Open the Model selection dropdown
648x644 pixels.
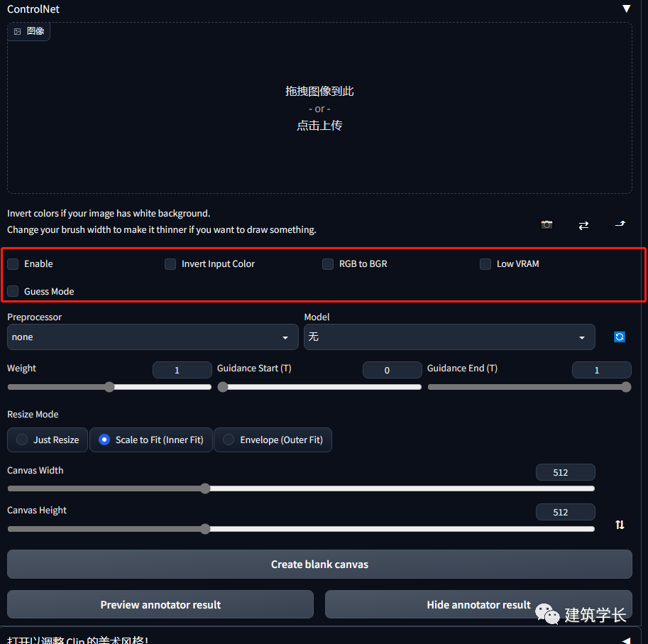tap(449, 337)
